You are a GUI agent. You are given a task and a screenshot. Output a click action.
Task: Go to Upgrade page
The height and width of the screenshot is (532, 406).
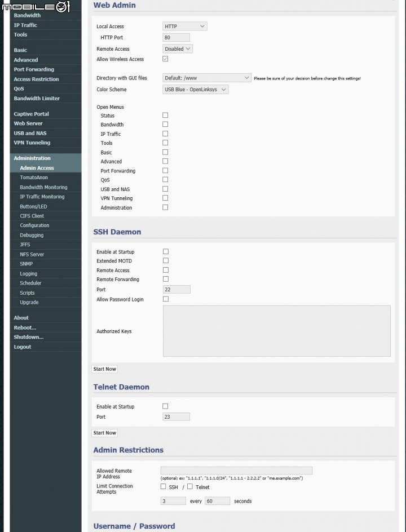[46, 302]
